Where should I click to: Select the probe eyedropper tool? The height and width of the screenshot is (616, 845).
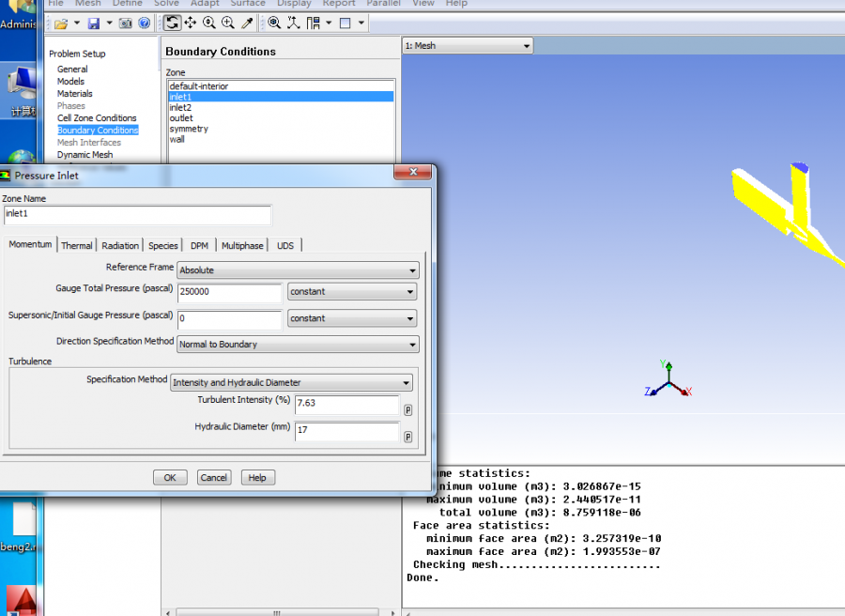click(247, 23)
